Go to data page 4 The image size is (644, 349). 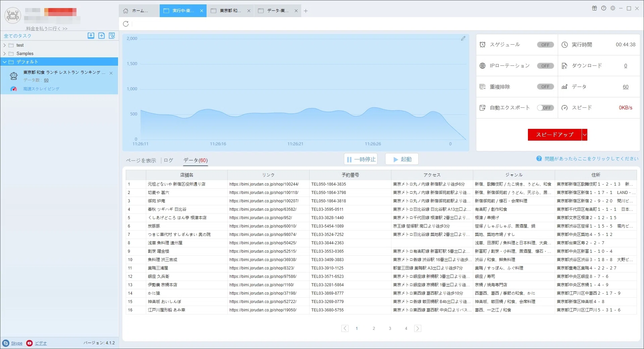tap(406, 329)
